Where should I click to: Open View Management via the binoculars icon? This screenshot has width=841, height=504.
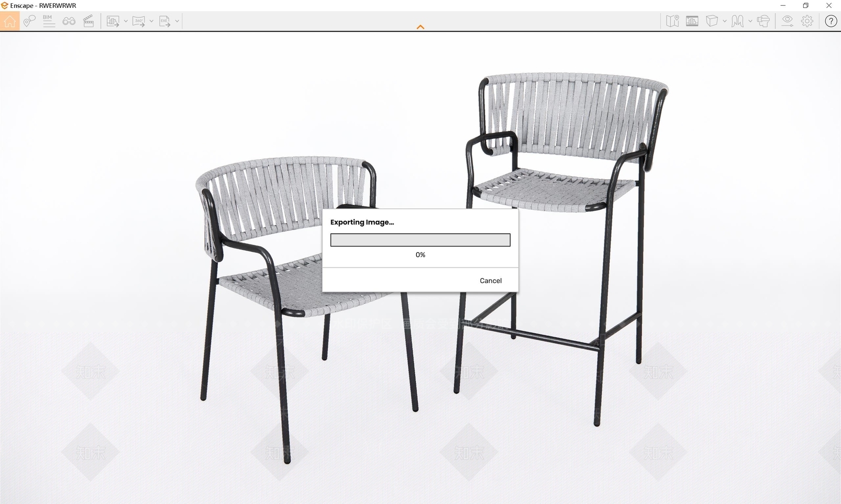(69, 21)
